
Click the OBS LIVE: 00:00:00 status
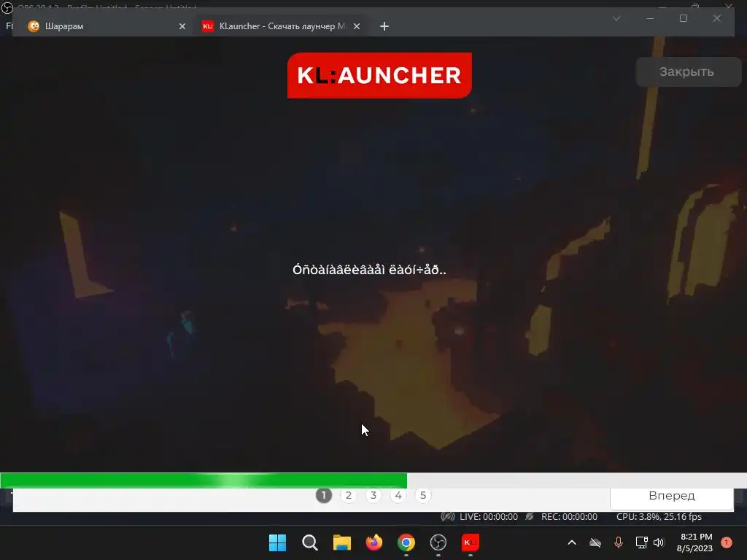tap(488, 517)
